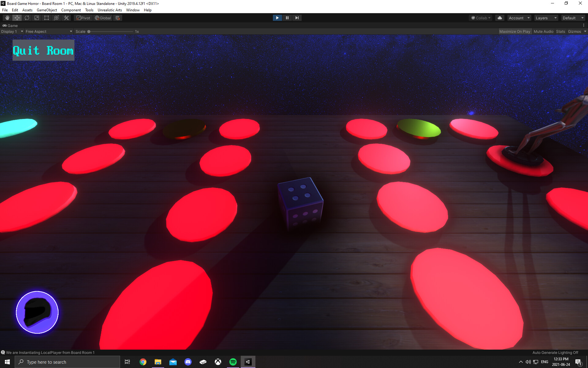Click the Quit Room button
The height and width of the screenshot is (368, 588).
click(x=43, y=50)
